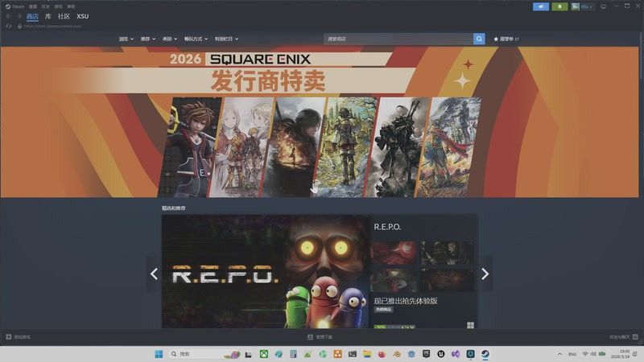The image size is (644, 362).
Task: Open the xSu account dropdown
Action: pos(587,6)
